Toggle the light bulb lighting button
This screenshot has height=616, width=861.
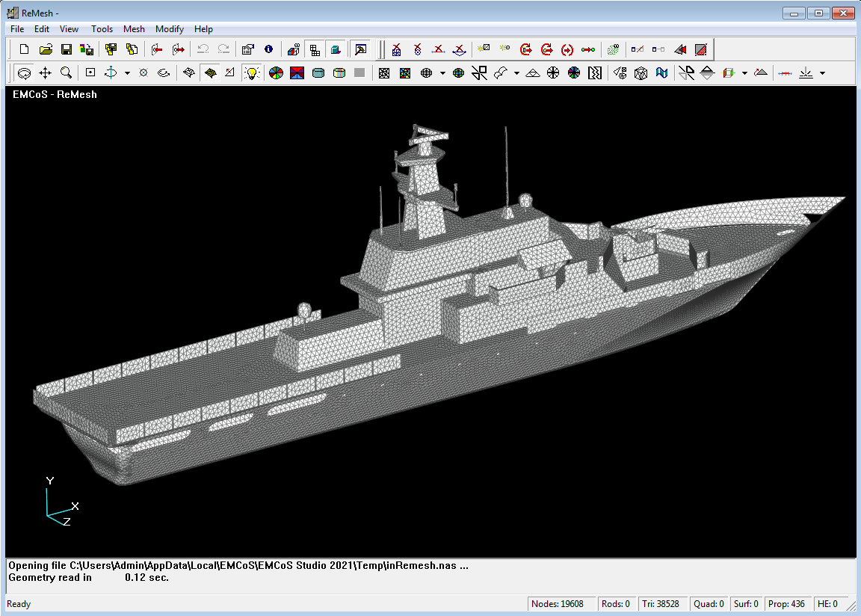tap(253, 73)
